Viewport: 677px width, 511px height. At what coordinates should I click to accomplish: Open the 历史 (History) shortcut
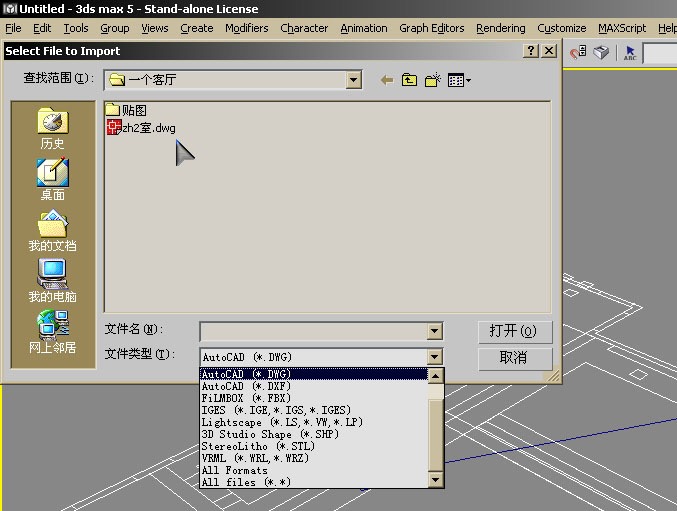click(x=52, y=128)
